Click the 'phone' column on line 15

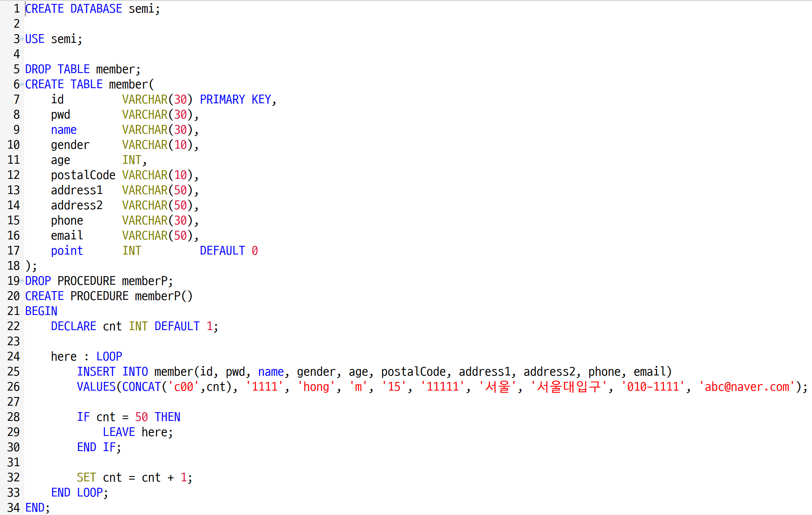tap(67, 221)
